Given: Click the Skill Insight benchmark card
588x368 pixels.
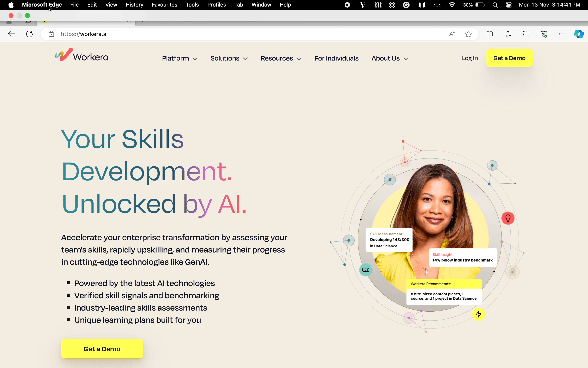Looking at the screenshot, I should click(x=463, y=258).
